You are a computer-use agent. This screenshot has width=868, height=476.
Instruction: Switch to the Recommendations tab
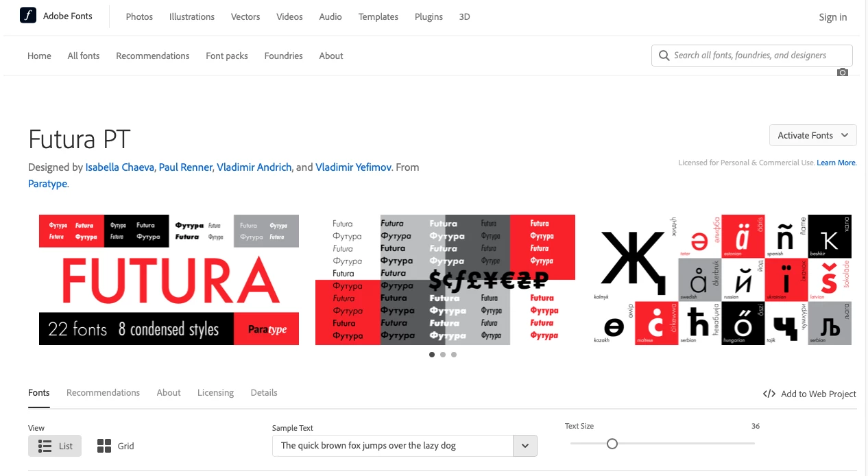pyautogui.click(x=103, y=393)
